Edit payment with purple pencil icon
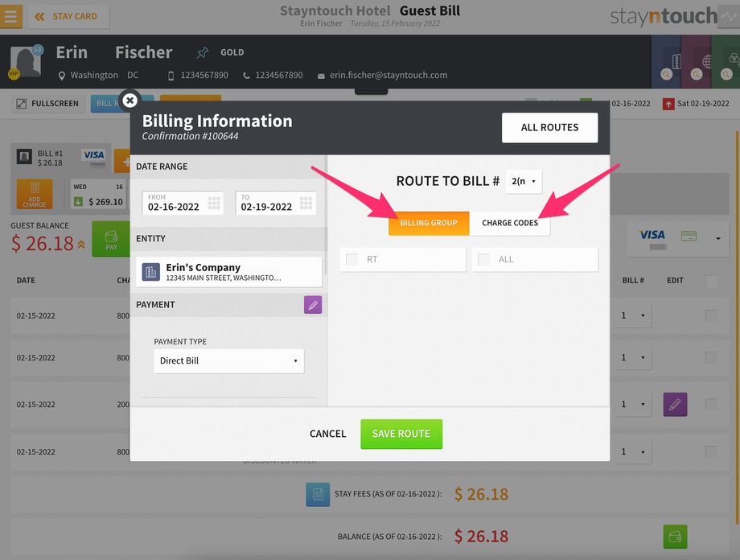This screenshot has height=560, width=740. (313, 305)
